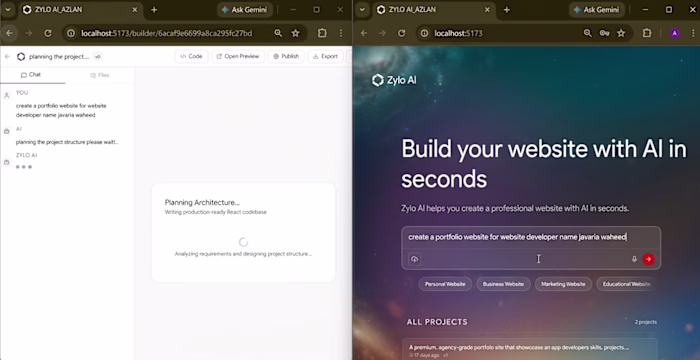The width and height of the screenshot is (700, 360).
Task: Click the user prompt message in chat
Action: click(x=61, y=110)
